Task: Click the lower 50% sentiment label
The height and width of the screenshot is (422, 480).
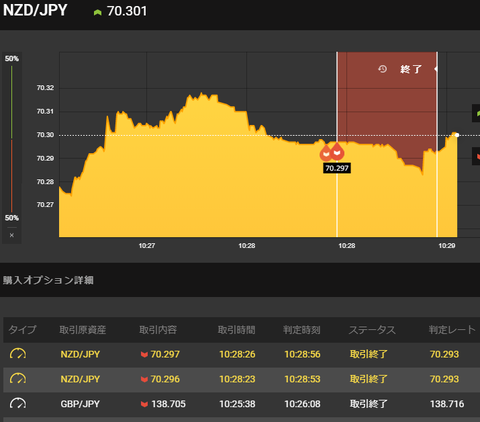Action: pos(12,218)
